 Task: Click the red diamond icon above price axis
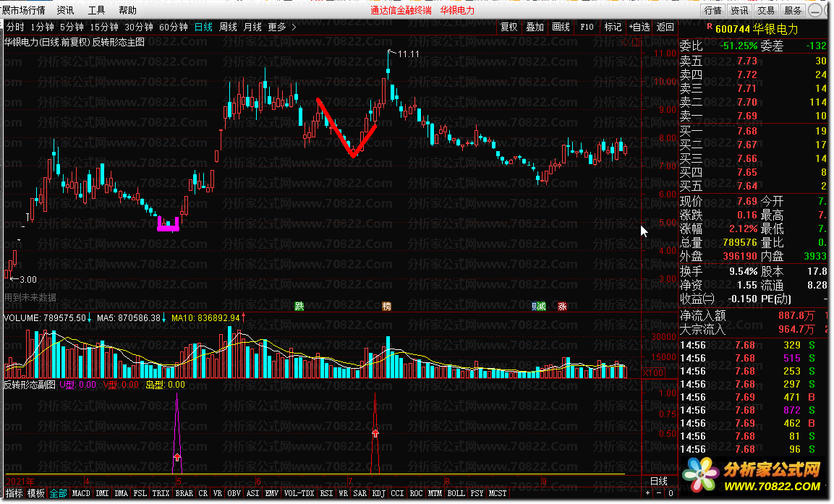626,42
